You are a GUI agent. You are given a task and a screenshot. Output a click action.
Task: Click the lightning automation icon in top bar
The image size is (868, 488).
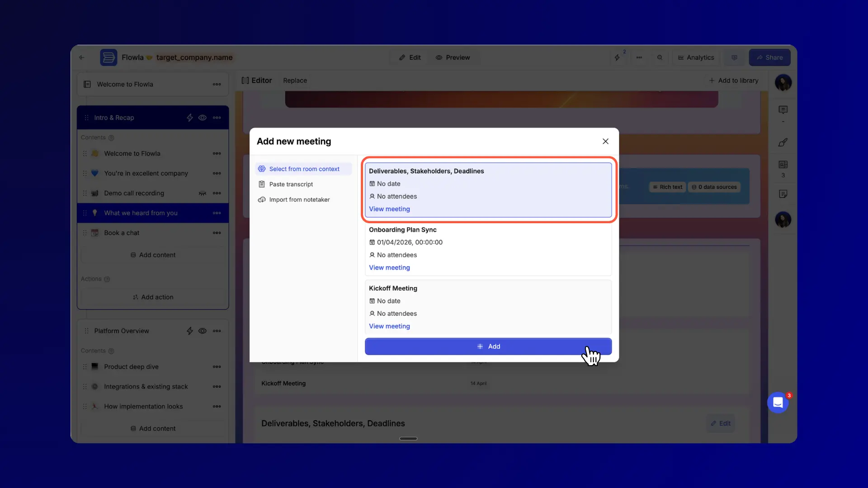(617, 57)
